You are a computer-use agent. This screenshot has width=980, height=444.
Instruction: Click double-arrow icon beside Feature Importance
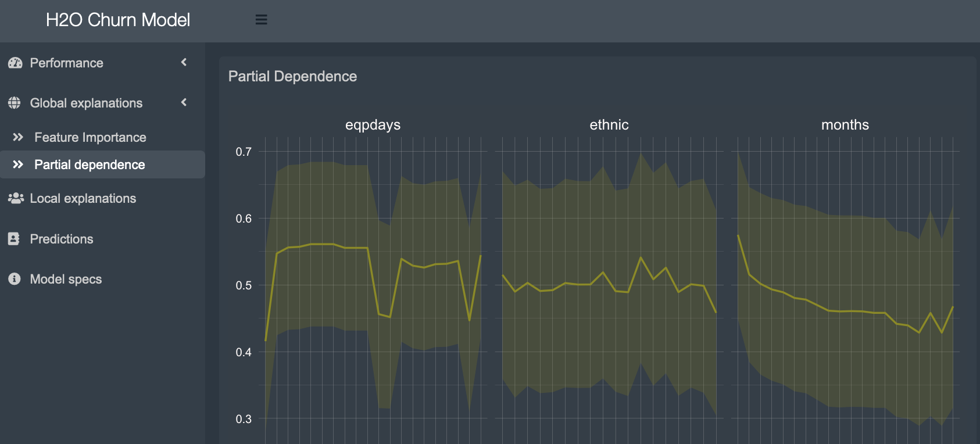pyautogui.click(x=18, y=137)
